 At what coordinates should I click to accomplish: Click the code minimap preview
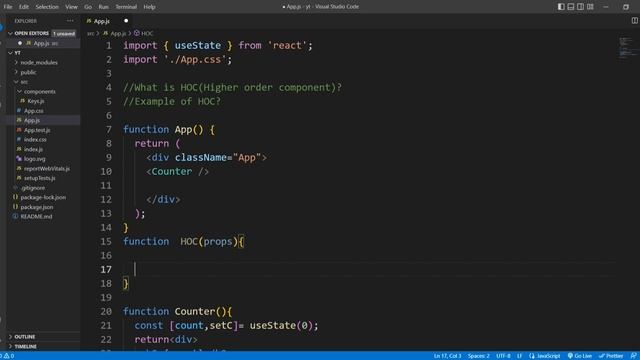pos(628,48)
